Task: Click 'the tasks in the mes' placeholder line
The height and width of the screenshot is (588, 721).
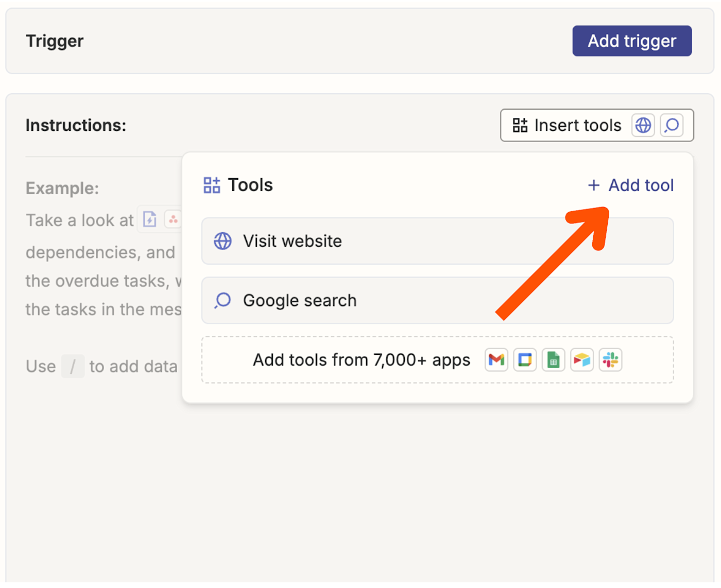Action: tap(104, 309)
